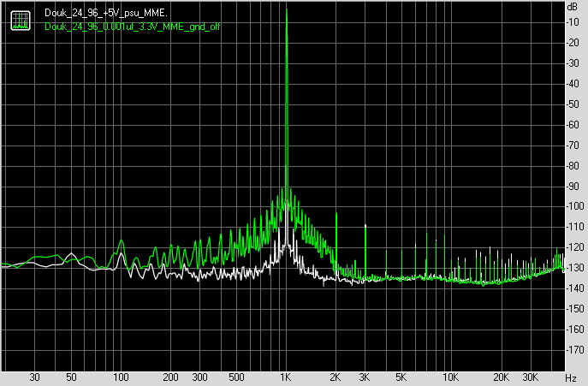Click the dB unit label
The image size is (588, 386).
point(573,7)
